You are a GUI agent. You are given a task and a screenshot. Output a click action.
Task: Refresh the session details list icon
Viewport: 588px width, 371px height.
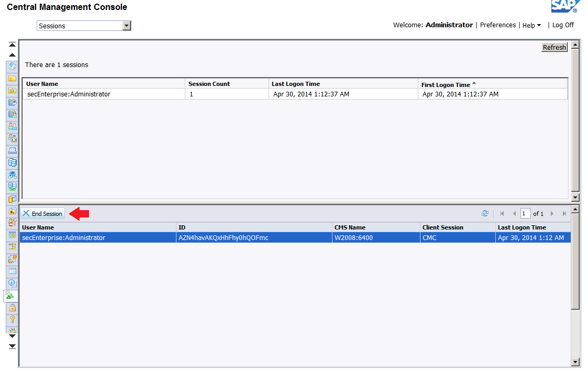(x=485, y=214)
